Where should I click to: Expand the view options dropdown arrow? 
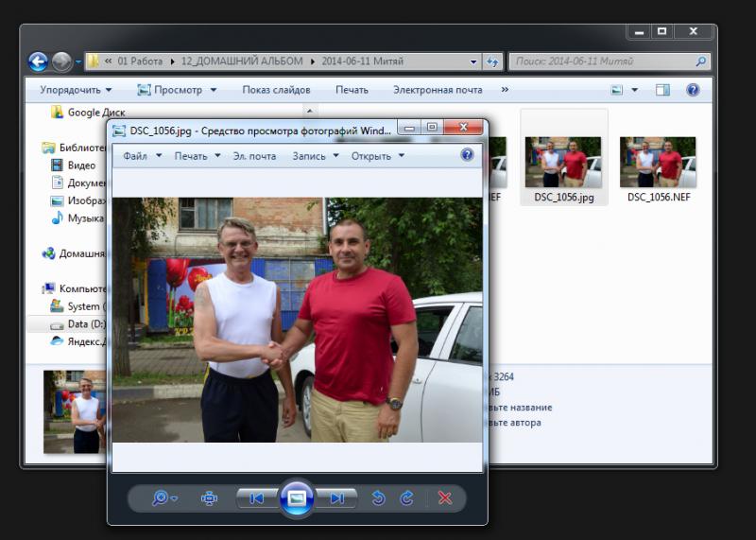[x=634, y=90]
